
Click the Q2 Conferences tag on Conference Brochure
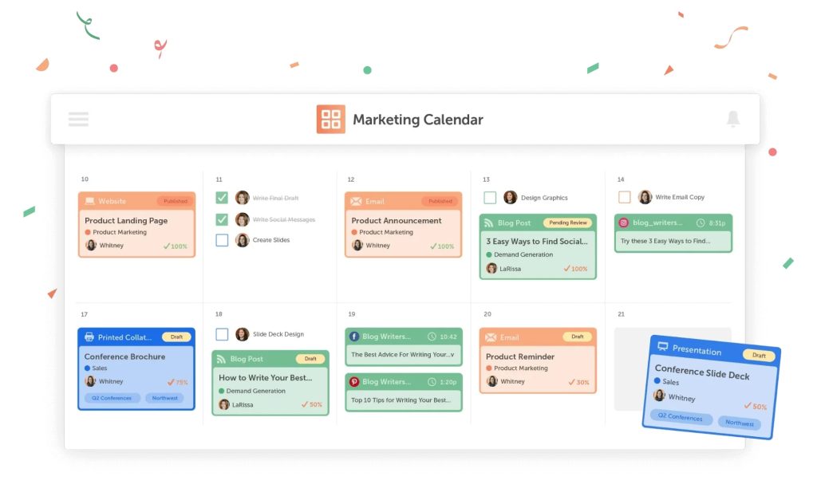tap(112, 398)
